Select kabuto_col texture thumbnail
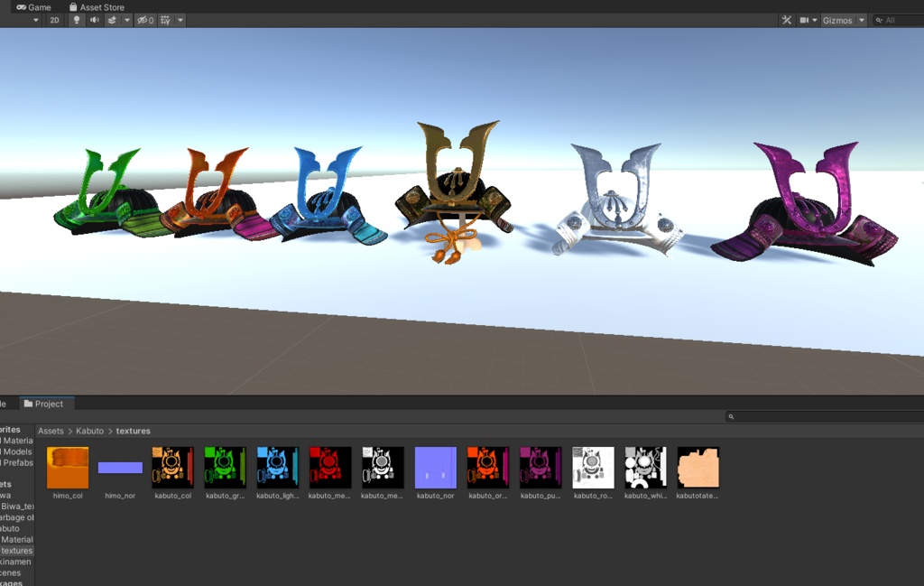924x586 pixels. coord(172,468)
